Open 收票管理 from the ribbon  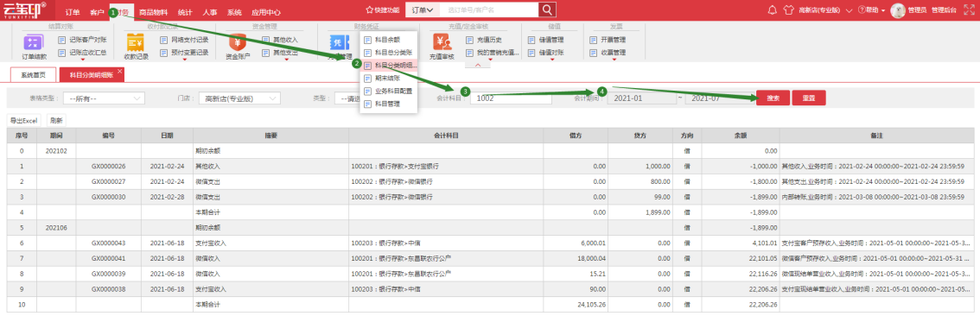(x=608, y=53)
